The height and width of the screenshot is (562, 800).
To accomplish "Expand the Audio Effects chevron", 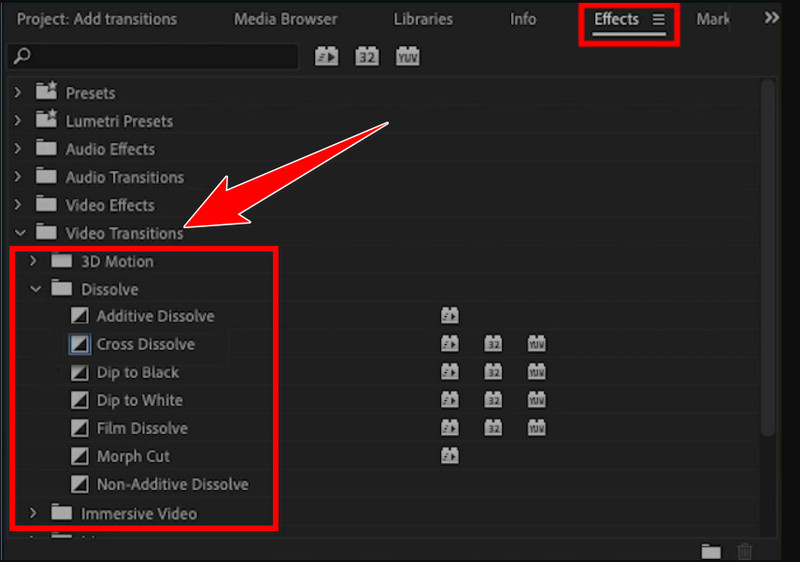I will click(18, 148).
